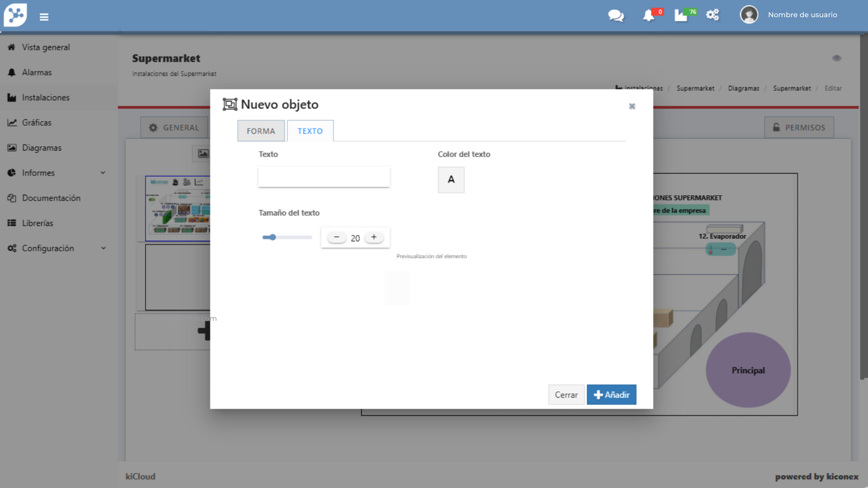Expand the Configuración menu chevron
This screenshot has height=488, width=868.
coord(103,248)
